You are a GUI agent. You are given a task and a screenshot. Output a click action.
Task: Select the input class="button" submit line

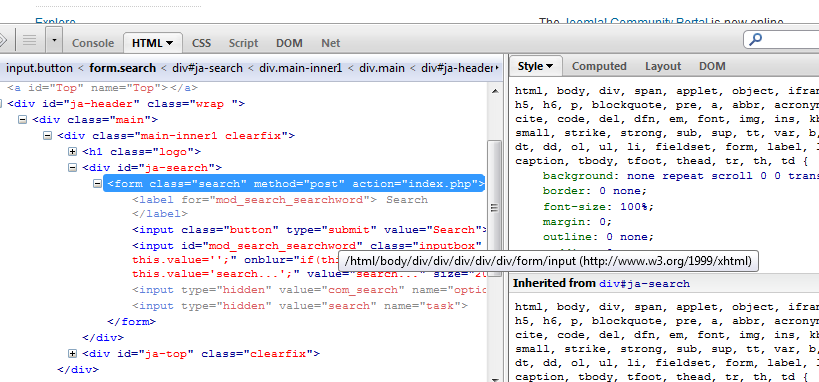(309, 230)
